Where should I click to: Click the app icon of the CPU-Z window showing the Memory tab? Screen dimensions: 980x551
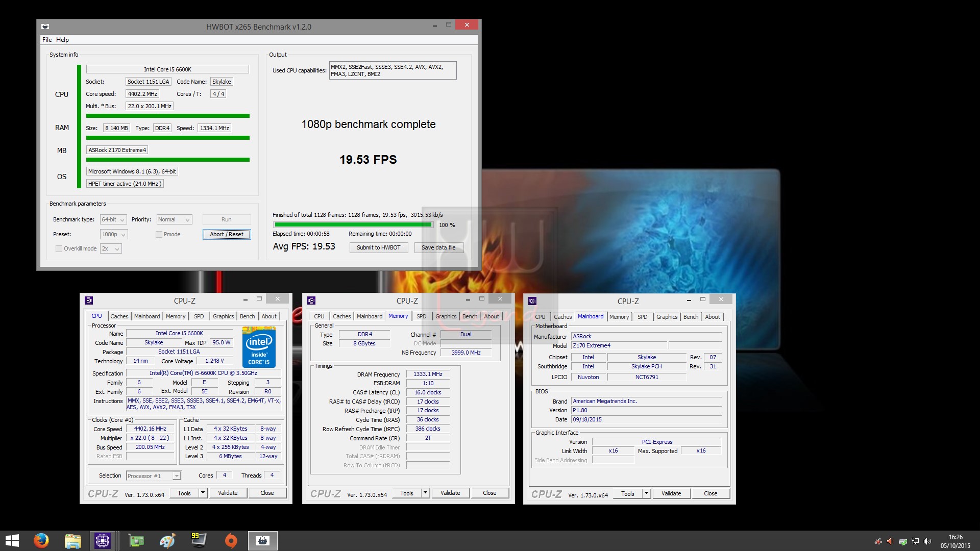click(x=311, y=300)
